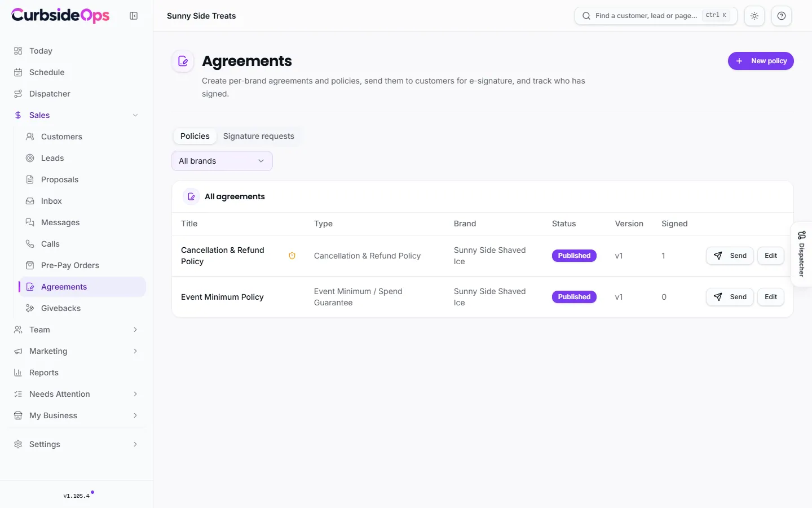The image size is (812, 508).
Task: Send the Event Minimum Policy
Action: 730,297
